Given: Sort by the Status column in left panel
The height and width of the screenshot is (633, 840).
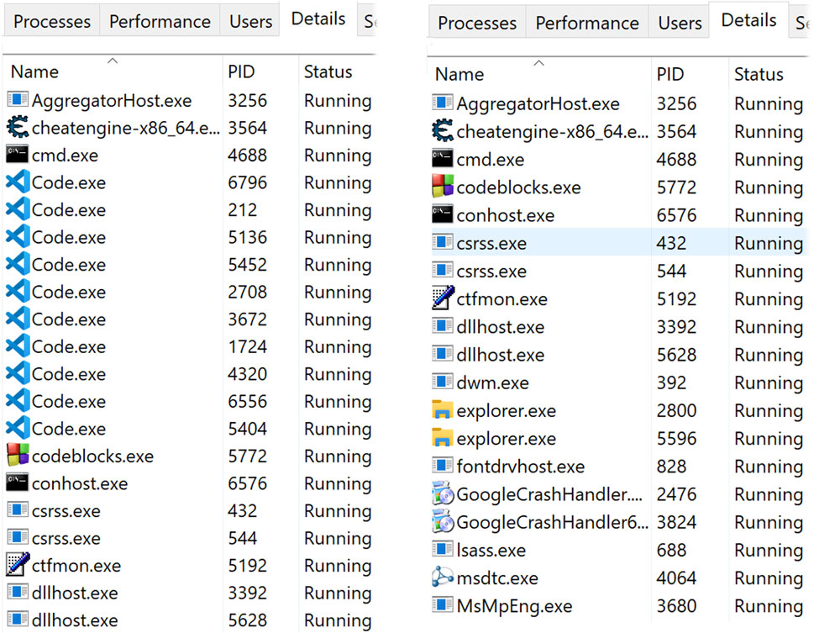Looking at the screenshot, I should pyautogui.click(x=328, y=72).
